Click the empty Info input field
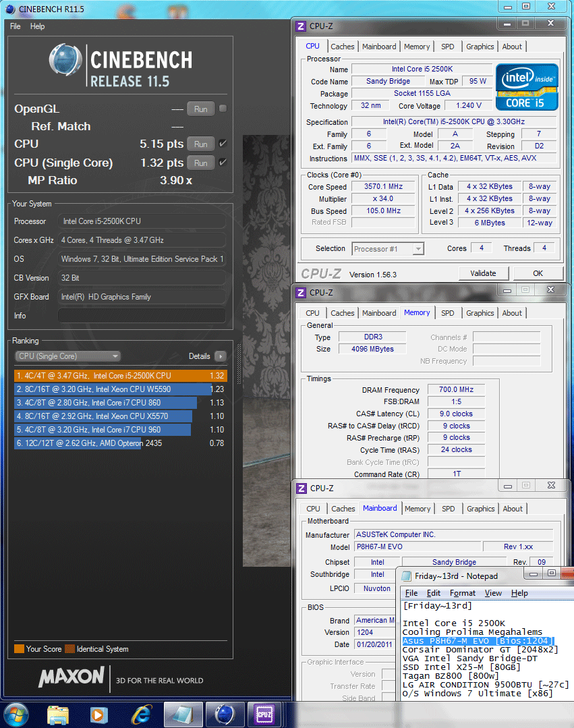The width and height of the screenshot is (574, 728). [142, 316]
